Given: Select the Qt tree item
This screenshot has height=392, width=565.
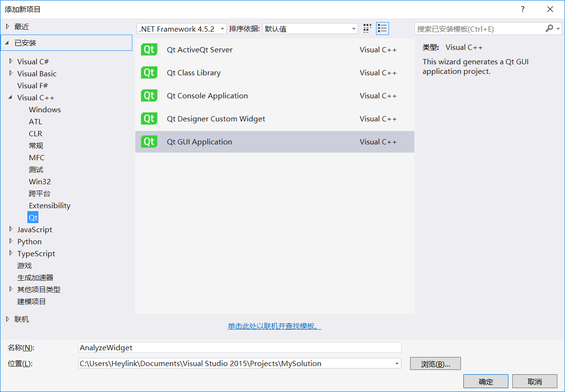Looking at the screenshot, I should [33, 217].
